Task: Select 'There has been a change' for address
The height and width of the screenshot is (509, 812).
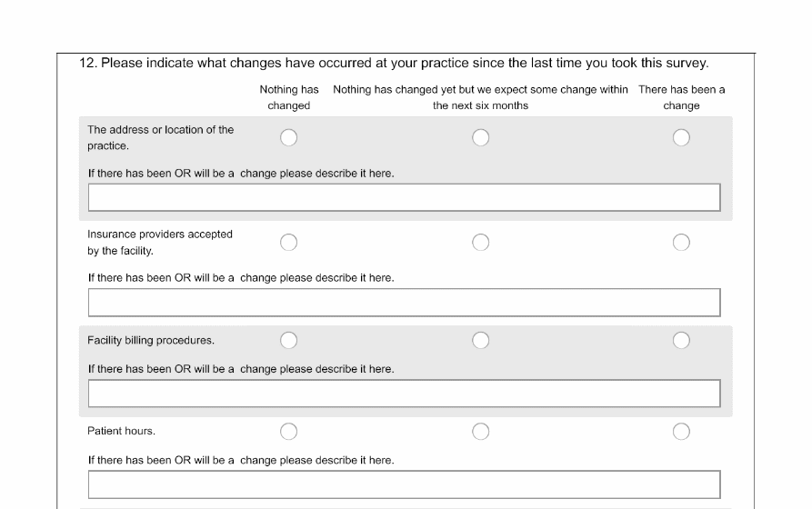Action: (681, 137)
